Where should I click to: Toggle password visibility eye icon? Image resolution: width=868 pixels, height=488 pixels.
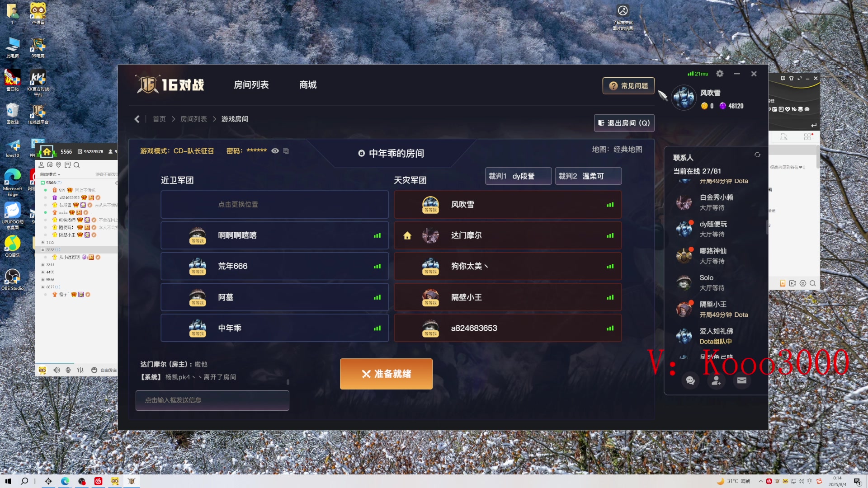pos(275,151)
